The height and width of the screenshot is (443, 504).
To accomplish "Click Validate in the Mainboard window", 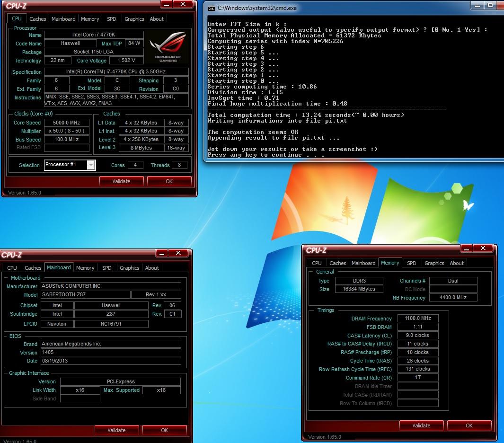I will tap(117, 430).
